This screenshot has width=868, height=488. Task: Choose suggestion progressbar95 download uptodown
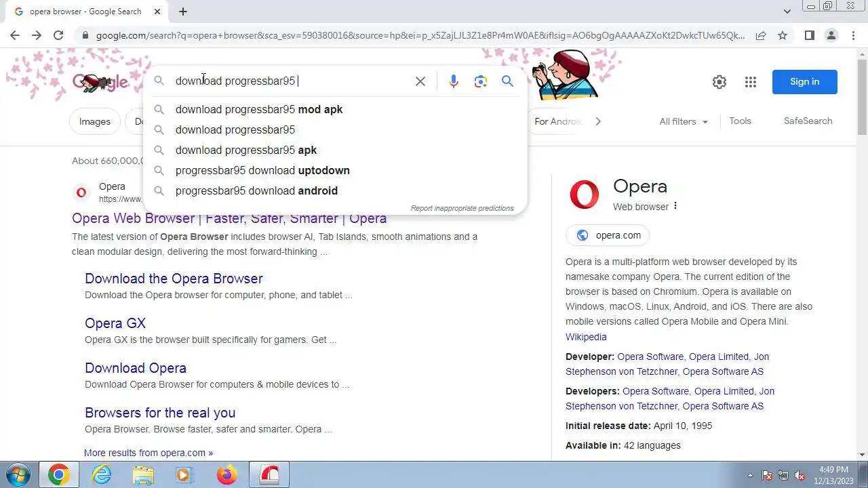click(x=335, y=170)
